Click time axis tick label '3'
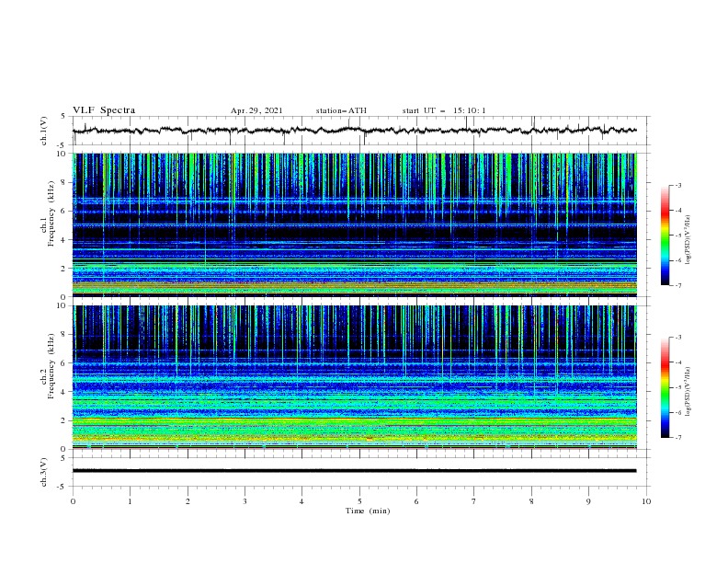 click(x=245, y=501)
